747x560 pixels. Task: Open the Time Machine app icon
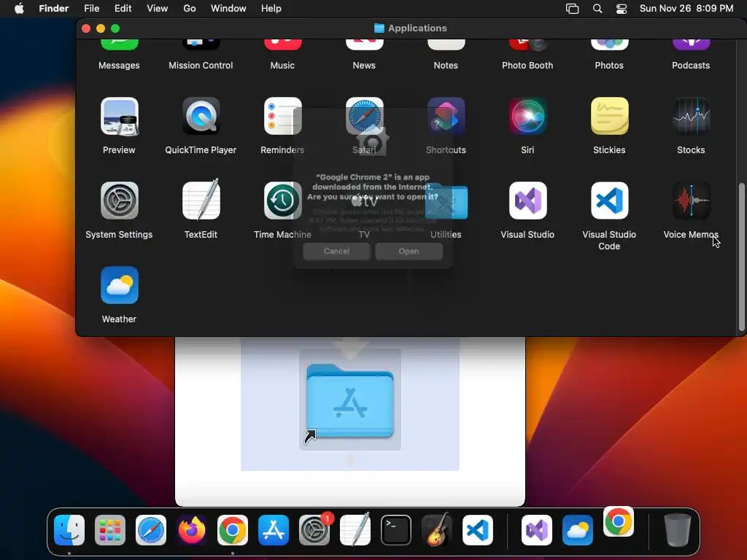tap(282, 201)
